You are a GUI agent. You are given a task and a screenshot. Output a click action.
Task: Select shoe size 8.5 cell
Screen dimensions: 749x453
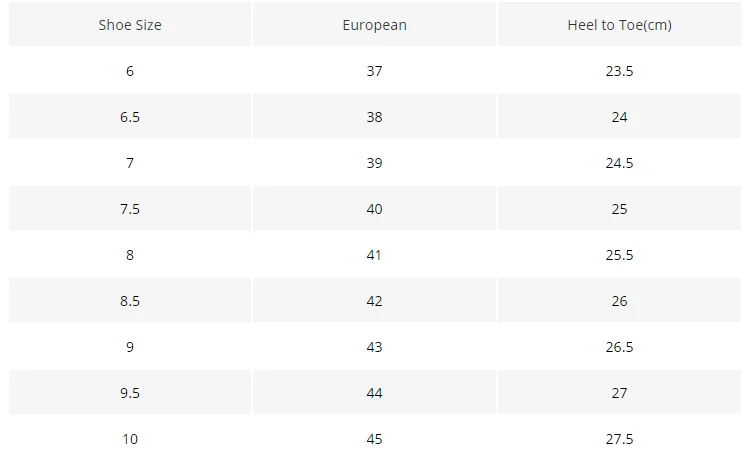[x=130, y=301]
